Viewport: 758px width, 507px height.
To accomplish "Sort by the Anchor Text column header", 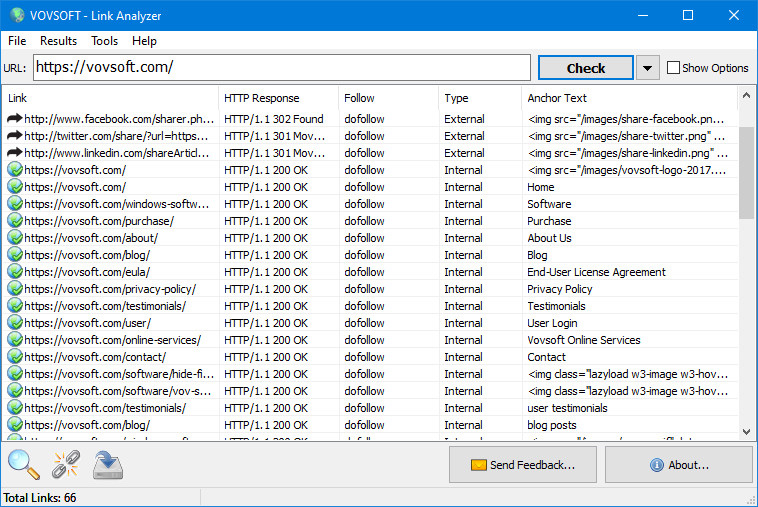I will [x=629, y=98].
